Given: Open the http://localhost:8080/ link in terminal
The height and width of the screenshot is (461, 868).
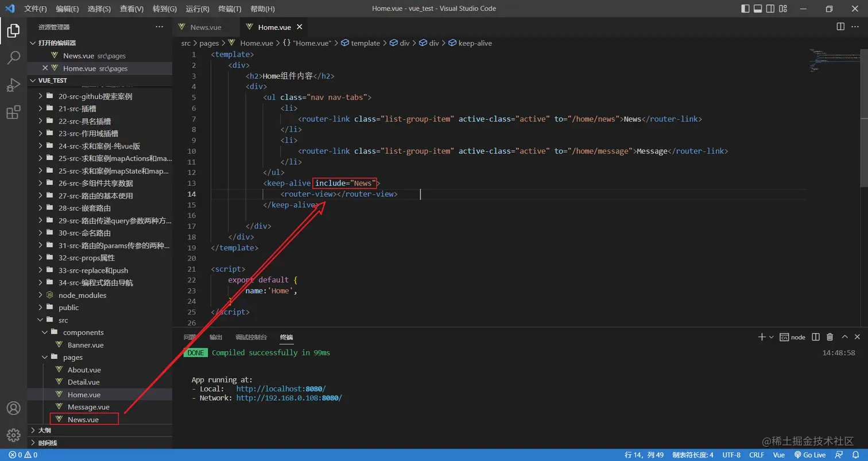Looking at the screenshot, I should (281, 389).
